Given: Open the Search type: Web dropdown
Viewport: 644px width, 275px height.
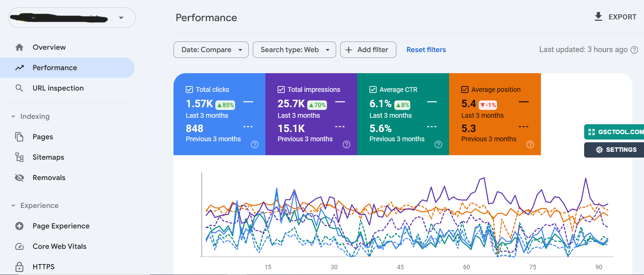Looking at the screenshot, I should click(x=294, y=50).
